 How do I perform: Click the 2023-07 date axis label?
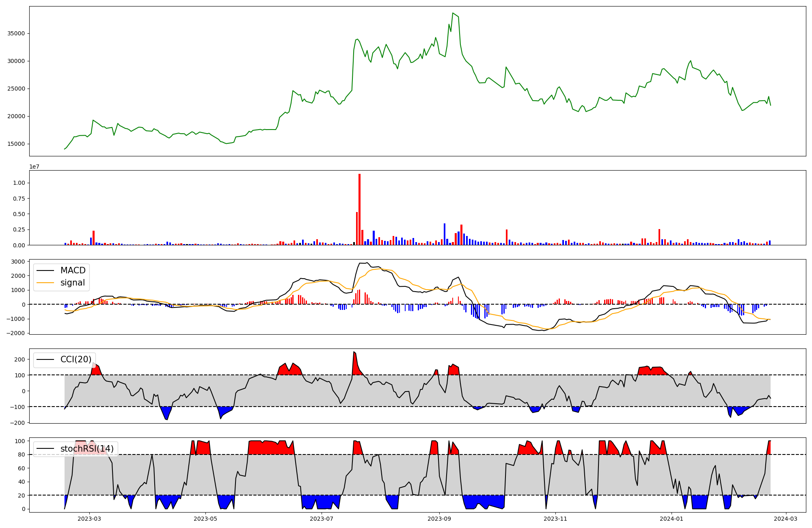point(322,519)
